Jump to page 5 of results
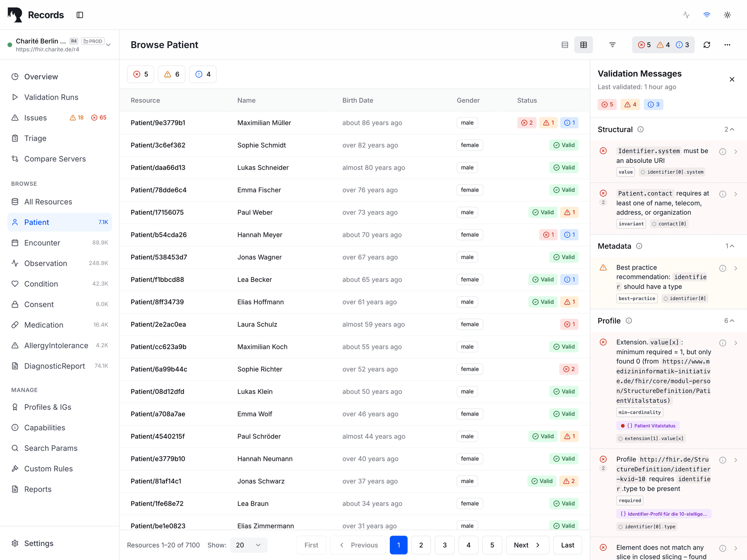 tap(492, 545)
